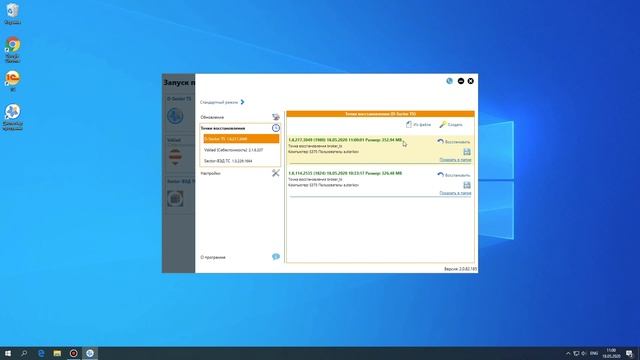Select restore point dated 18.05.2020 10:23:17
Viewport: 640px width, 360px height.
tap(380, 183)
